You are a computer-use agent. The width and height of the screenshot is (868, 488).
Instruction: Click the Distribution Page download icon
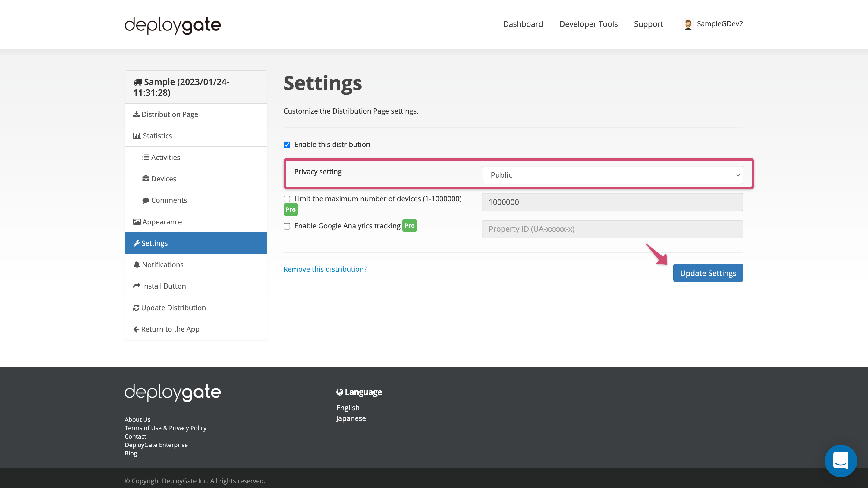137,114
